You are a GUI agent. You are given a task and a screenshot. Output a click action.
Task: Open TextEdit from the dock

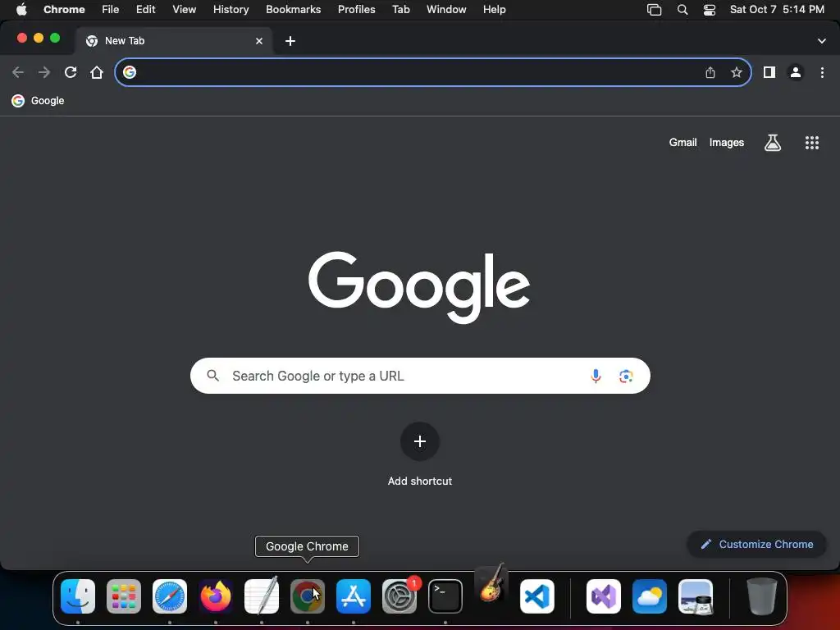pos(262,596)
